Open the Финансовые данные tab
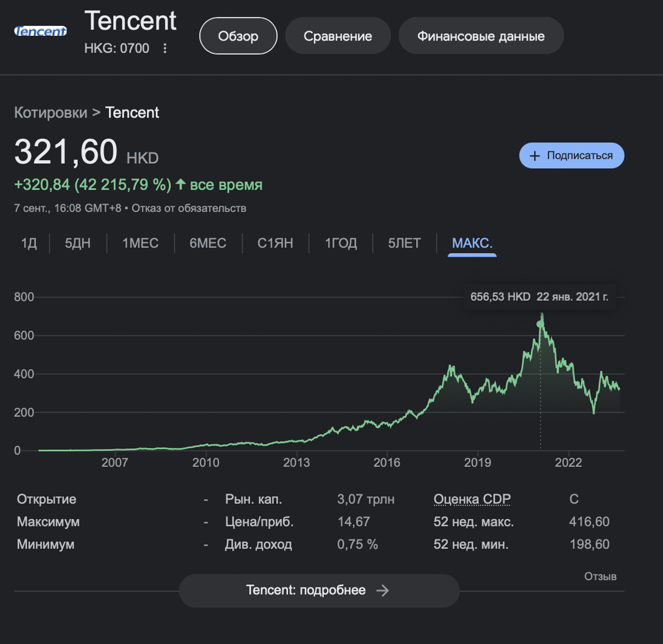 [x=481, y=36]
